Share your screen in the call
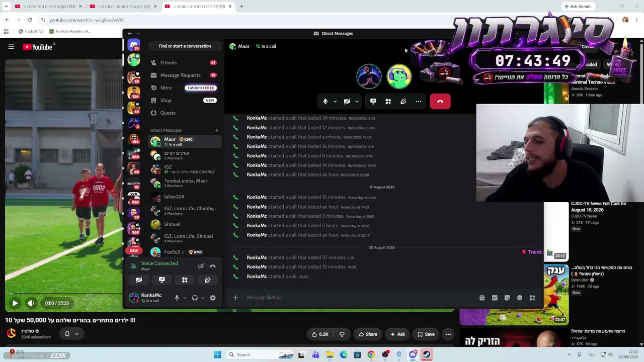 373,102
